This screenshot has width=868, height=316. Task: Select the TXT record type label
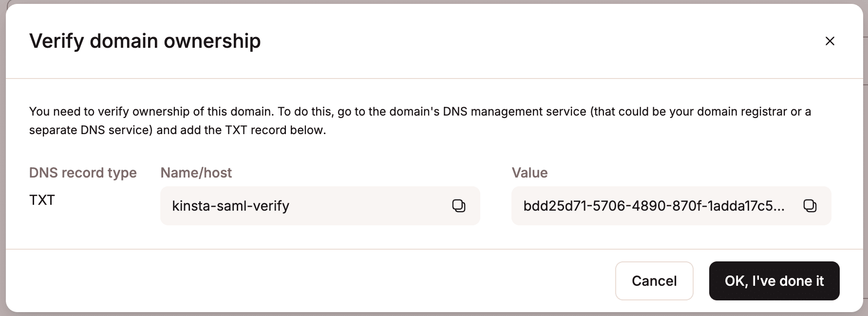point(42,200)
